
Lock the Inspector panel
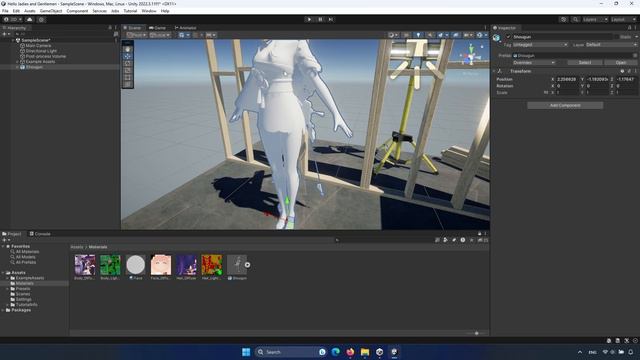pyautogui.click(x=629, y=28)
